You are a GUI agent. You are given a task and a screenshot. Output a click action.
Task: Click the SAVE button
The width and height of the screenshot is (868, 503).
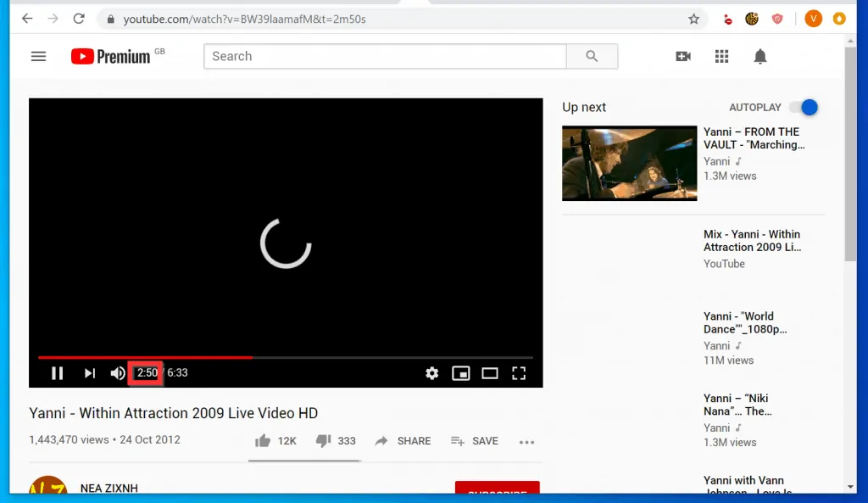click(474, 440)
